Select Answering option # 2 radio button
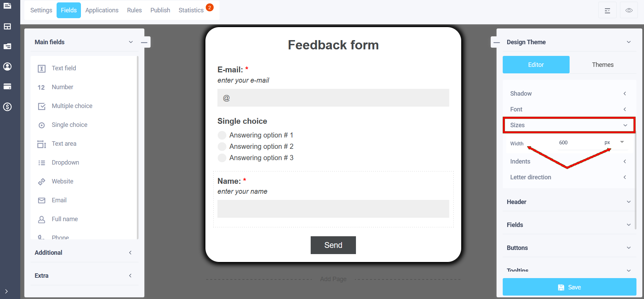644x299 pixels. click(222, 146)
